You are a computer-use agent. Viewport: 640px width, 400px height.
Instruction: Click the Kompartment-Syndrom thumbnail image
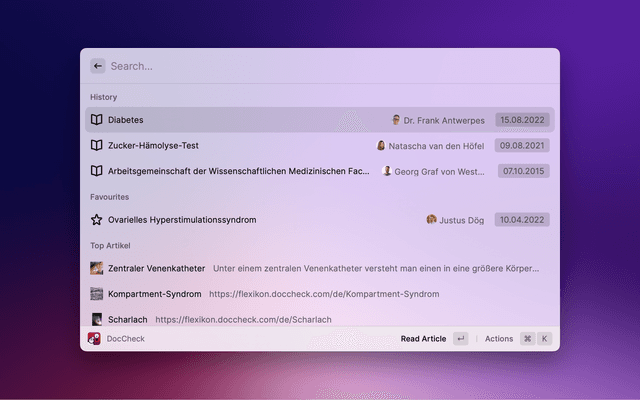[97, 294]
